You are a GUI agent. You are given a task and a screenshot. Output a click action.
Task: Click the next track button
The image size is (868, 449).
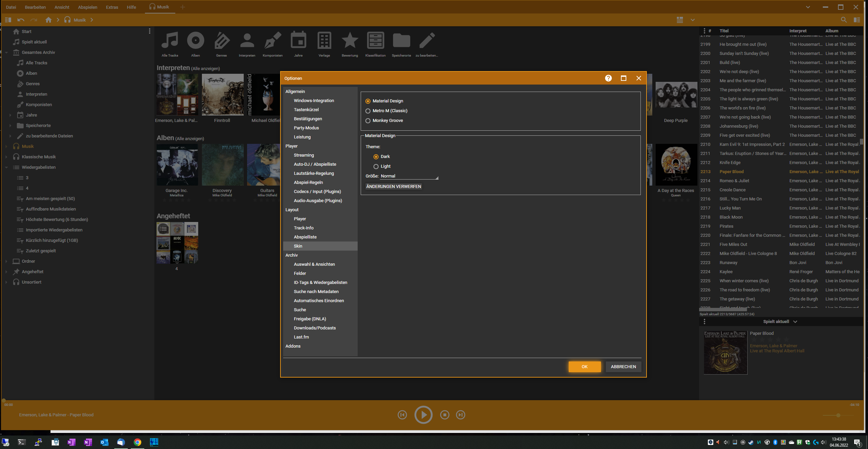[461, 415]
